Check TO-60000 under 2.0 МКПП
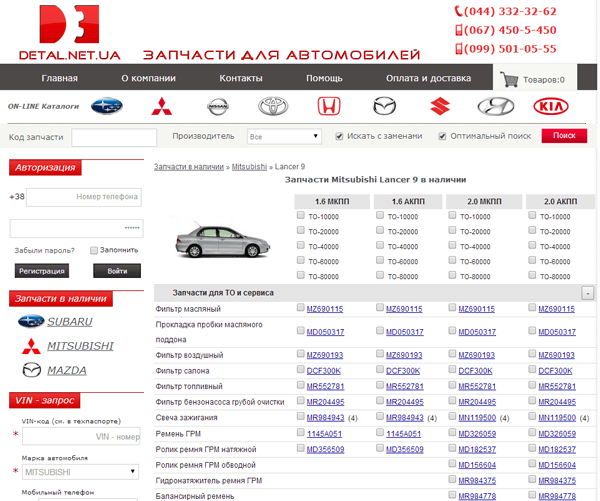 (x=452, y=260)
